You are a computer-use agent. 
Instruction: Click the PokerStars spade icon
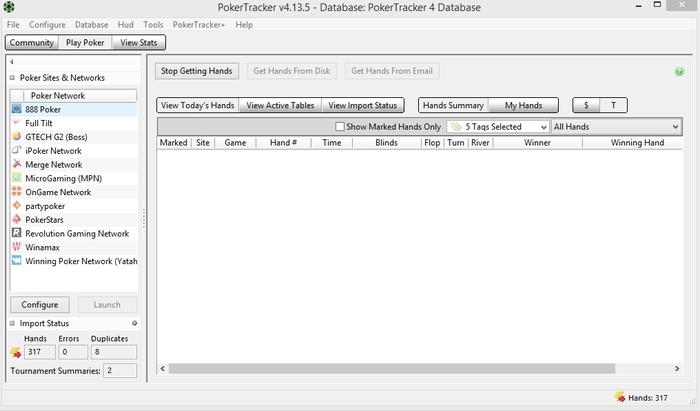click(17, 220)
